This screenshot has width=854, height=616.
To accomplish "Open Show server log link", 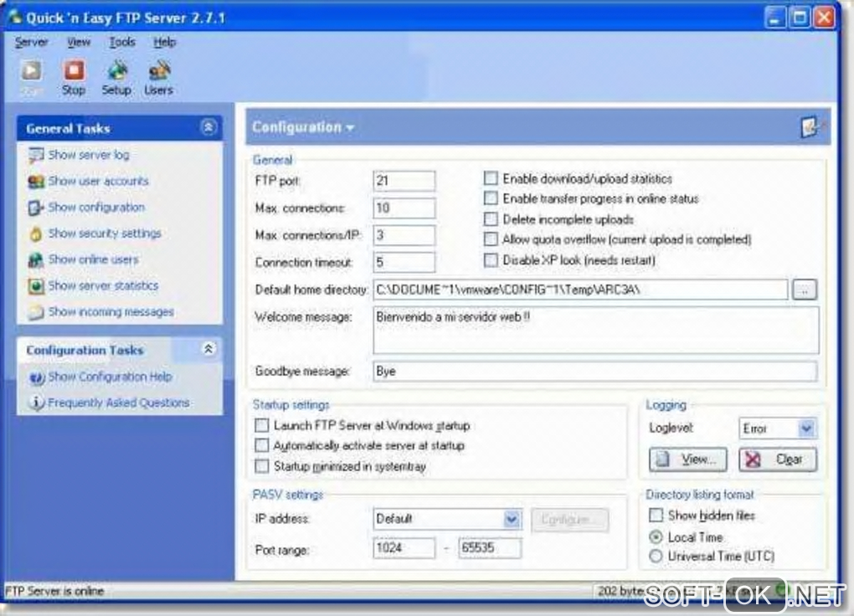I will (x=89, y=155).
